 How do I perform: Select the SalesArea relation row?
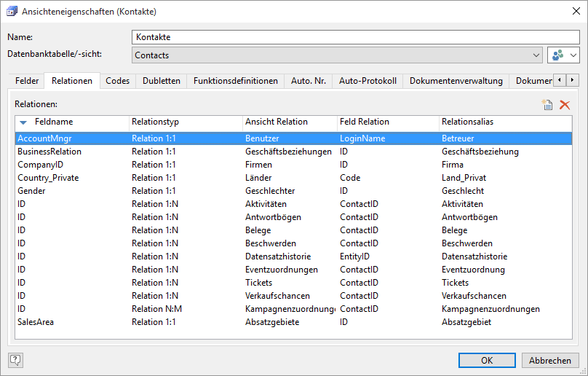36,322
